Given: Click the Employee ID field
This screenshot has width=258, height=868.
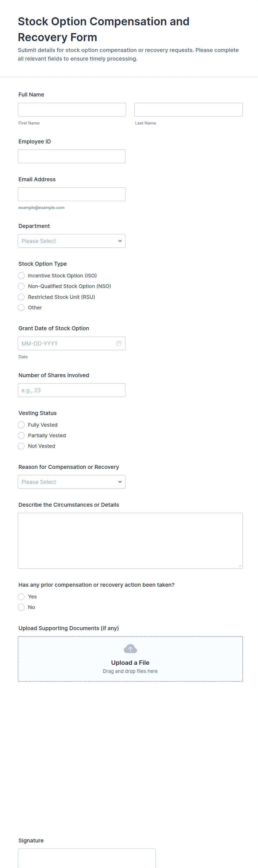Looking at the screenshot, I should point(72,156).
